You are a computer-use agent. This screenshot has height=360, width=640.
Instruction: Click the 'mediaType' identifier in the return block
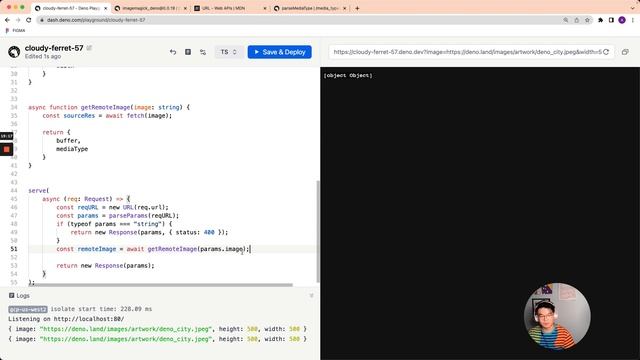click(x=72, y=149)
